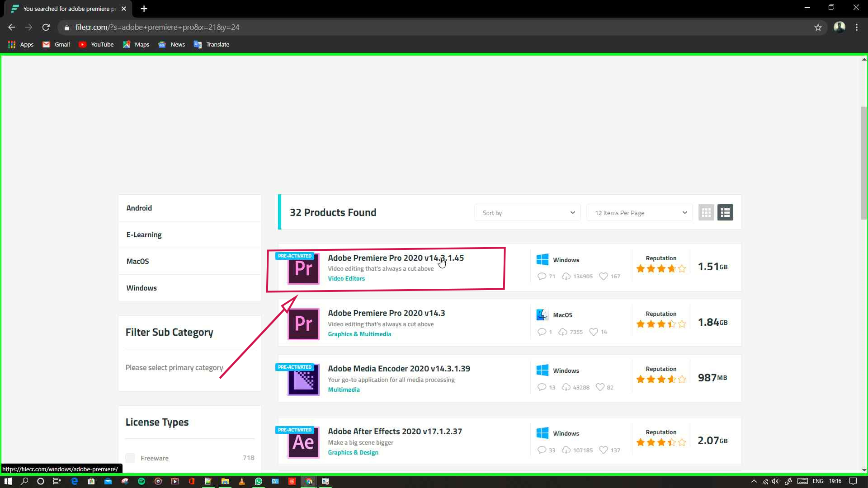Open YouTube bookmark in bookmarks bar

coord(96,44)
